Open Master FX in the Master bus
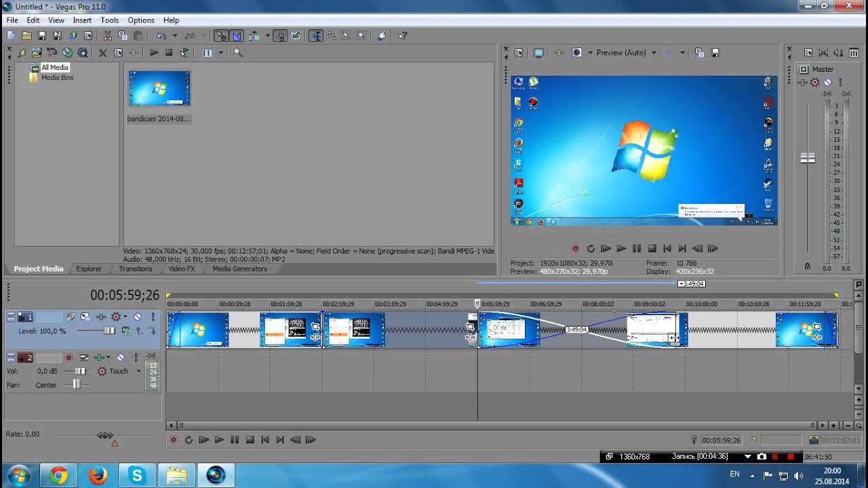 pyautogui.click(x=803, y=82)
